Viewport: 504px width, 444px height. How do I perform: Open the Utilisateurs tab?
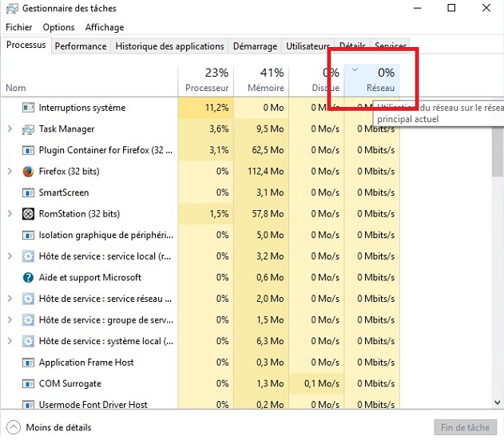click(x=308, y=46)
